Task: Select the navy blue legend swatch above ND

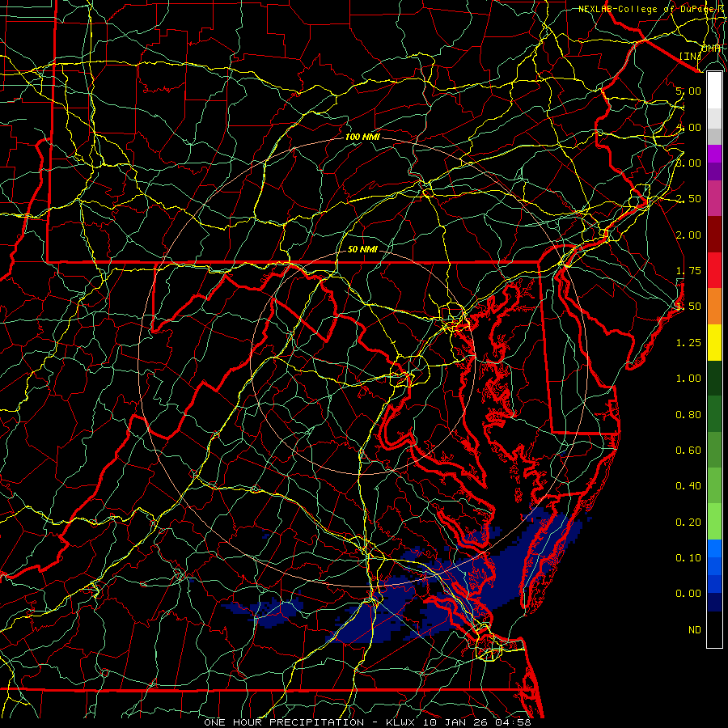Action: pos(714,602)
